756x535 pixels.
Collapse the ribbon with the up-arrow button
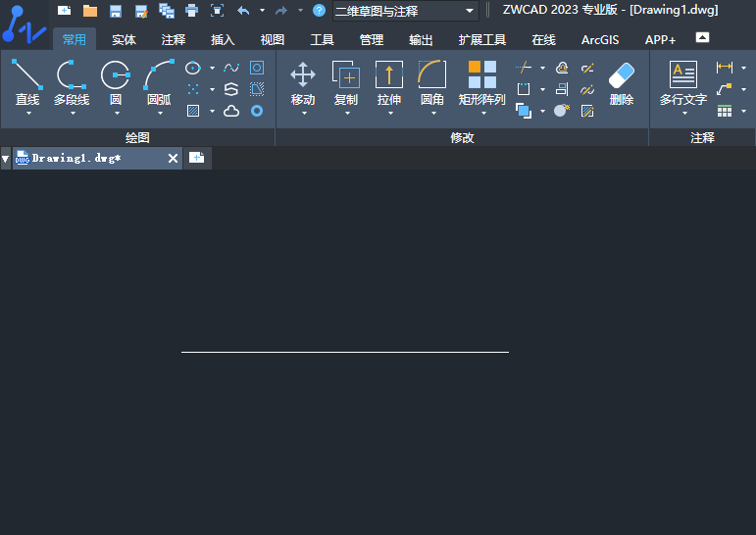click(702, 37)
